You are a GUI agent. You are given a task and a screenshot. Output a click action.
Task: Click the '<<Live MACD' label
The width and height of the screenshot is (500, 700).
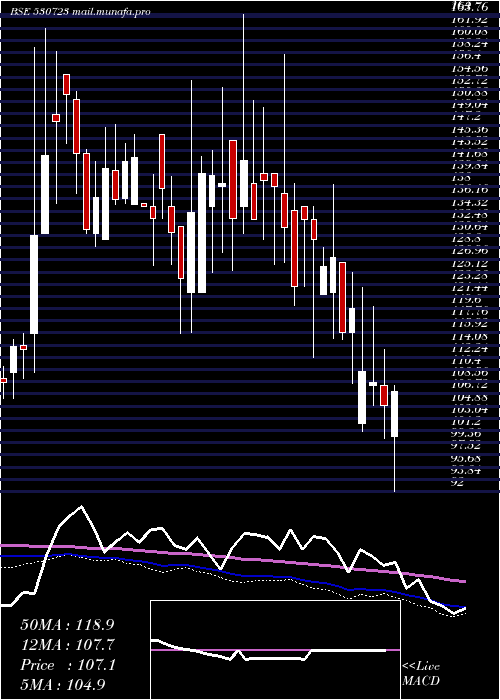click(x=421, y=674)
